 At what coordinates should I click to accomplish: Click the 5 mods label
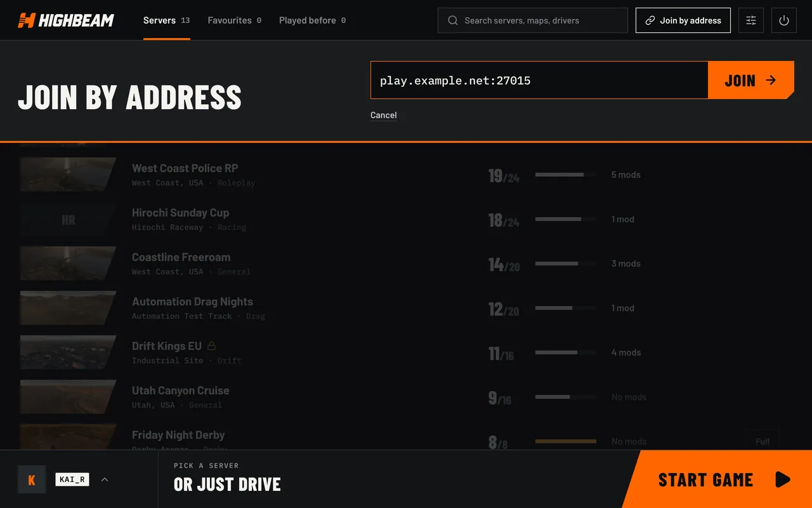click(x=626, y=175)
